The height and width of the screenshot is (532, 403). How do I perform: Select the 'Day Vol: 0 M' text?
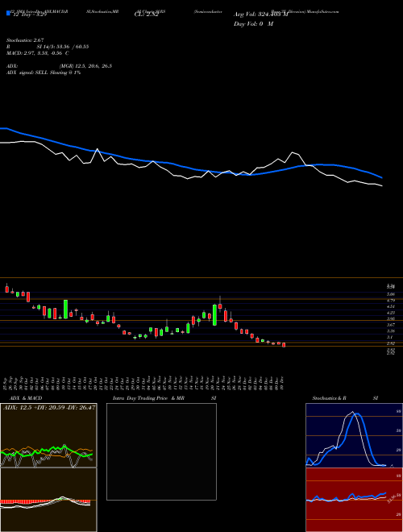tap(253, 24)
